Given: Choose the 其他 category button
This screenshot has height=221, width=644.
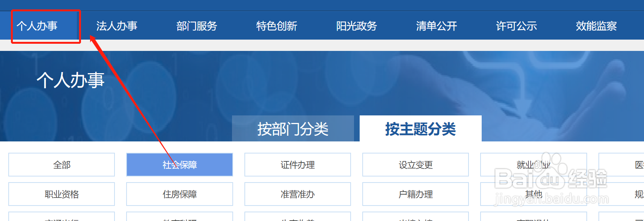Looking at the screenshot, I should pyautogui.click(x=534, y=194).
